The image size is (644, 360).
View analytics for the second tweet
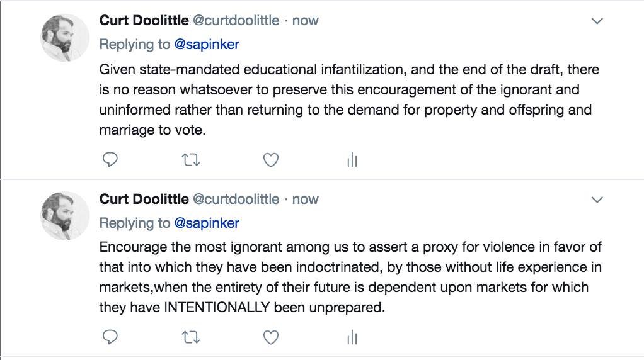pos(352,339)
